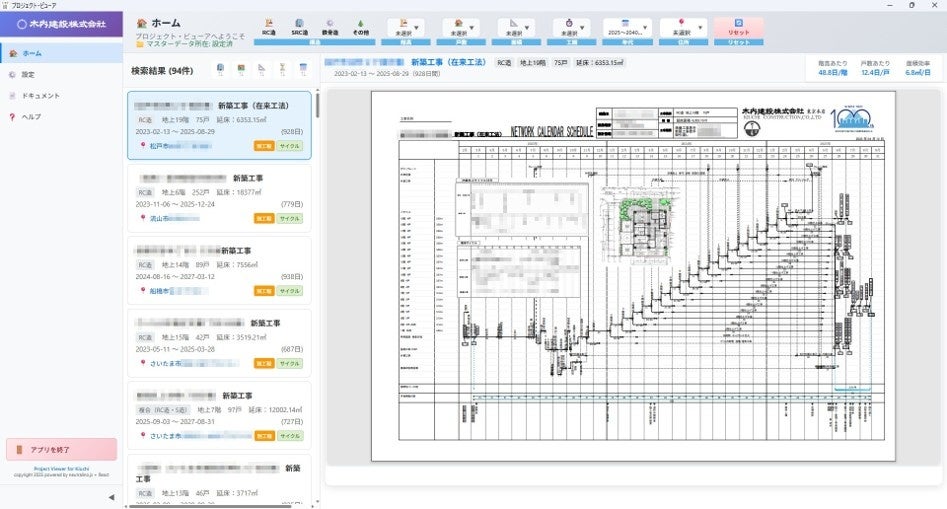Open ドキュメント in the sidebar
Image resolution: width=947 pixels, height=509 pixels.
tap(40, 96)
